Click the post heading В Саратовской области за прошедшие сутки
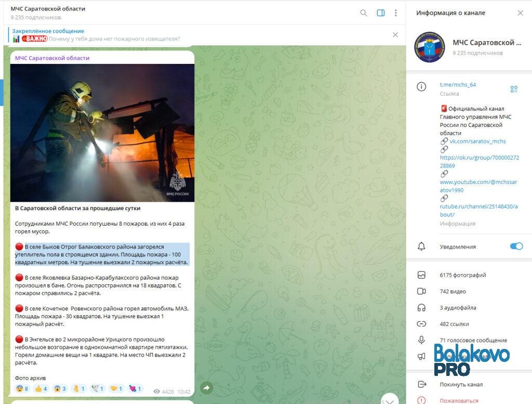This screenshot has width=532, height=404. click(x=78, y=208)
